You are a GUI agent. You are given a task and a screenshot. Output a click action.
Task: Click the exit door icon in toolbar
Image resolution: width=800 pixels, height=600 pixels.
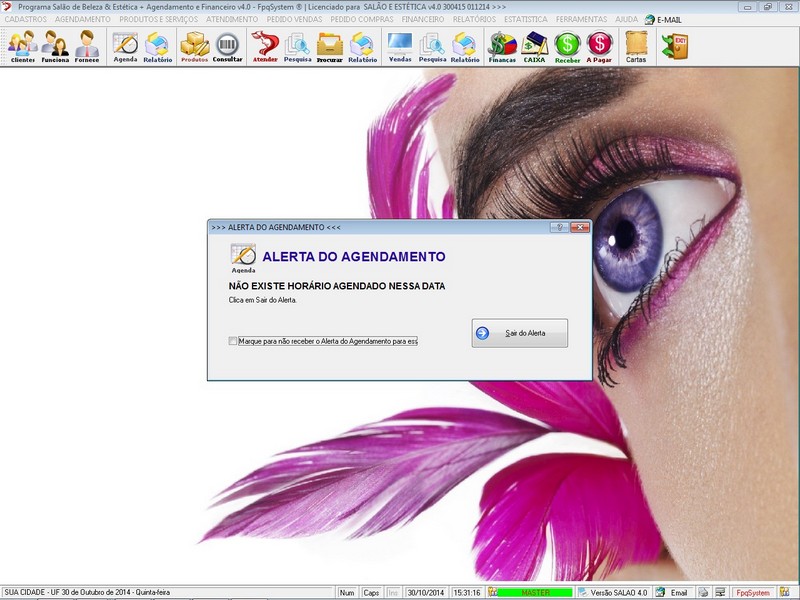(674, 46)
